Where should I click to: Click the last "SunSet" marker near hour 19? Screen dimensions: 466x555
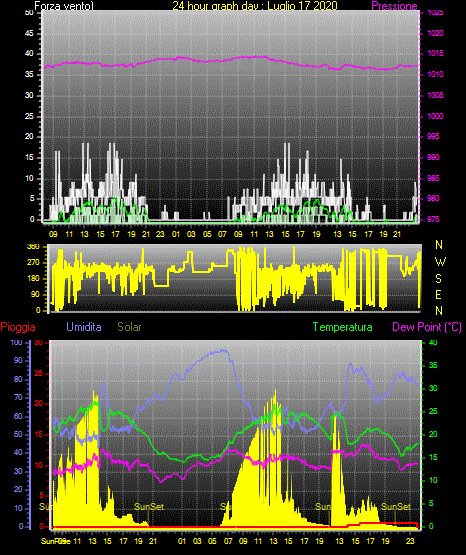pos(396,507)
